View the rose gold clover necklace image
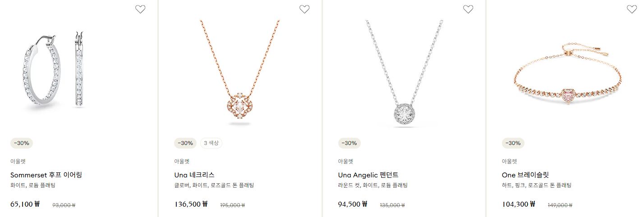The height and width of the screenshot is (217, 644). tap(239, 72)
